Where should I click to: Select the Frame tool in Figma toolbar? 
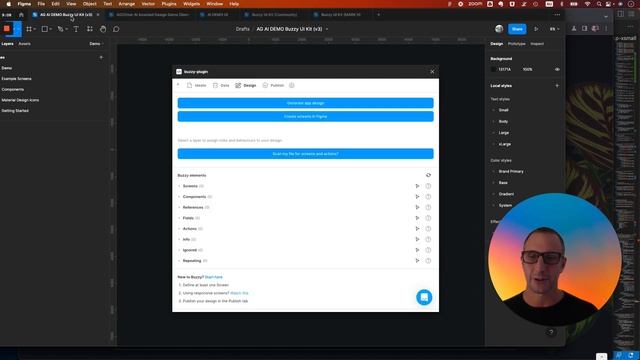click(29, 29)
